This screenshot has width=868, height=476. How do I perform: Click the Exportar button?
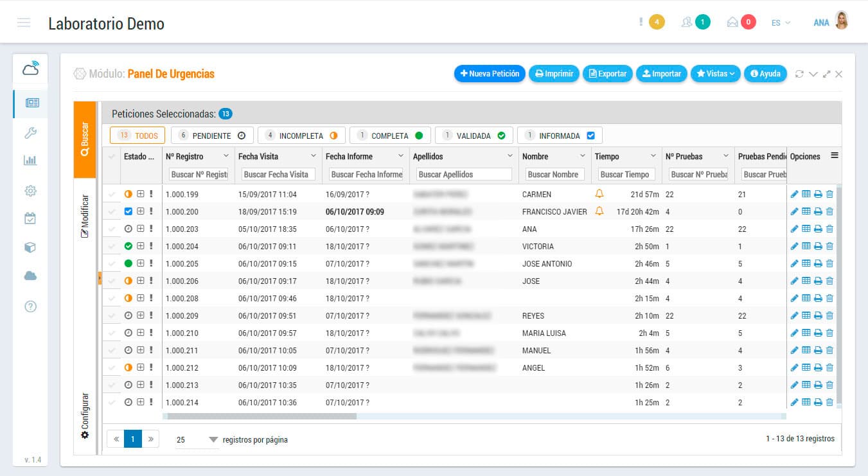[x=608, y=74]
